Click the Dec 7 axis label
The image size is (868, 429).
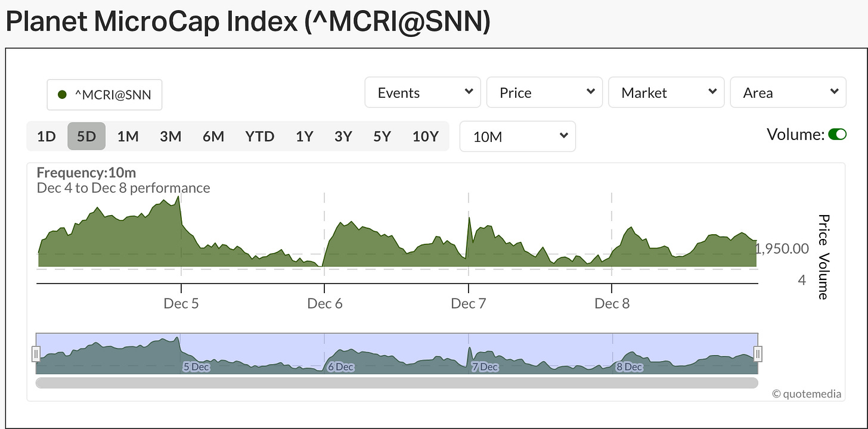pos(469,303)
